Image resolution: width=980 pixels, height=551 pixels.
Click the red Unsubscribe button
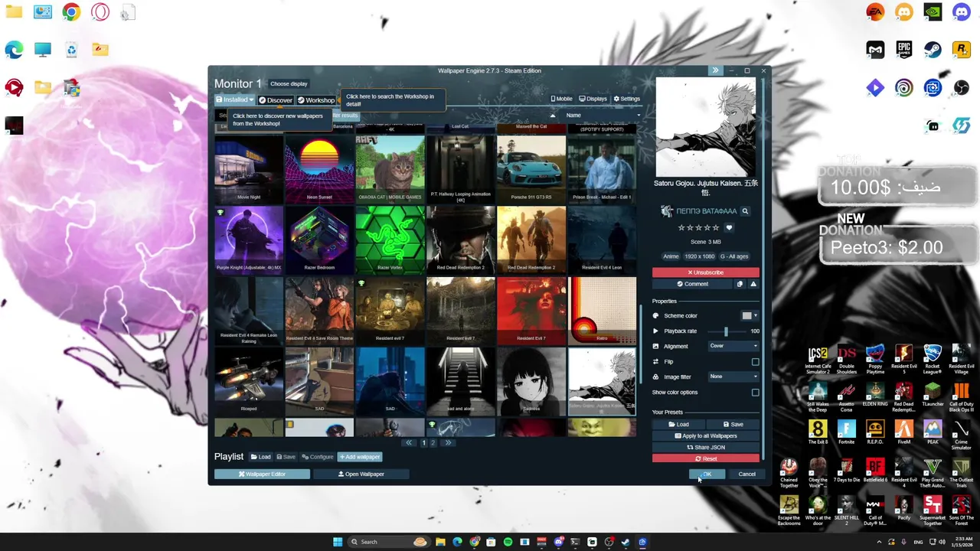(706, 272)
